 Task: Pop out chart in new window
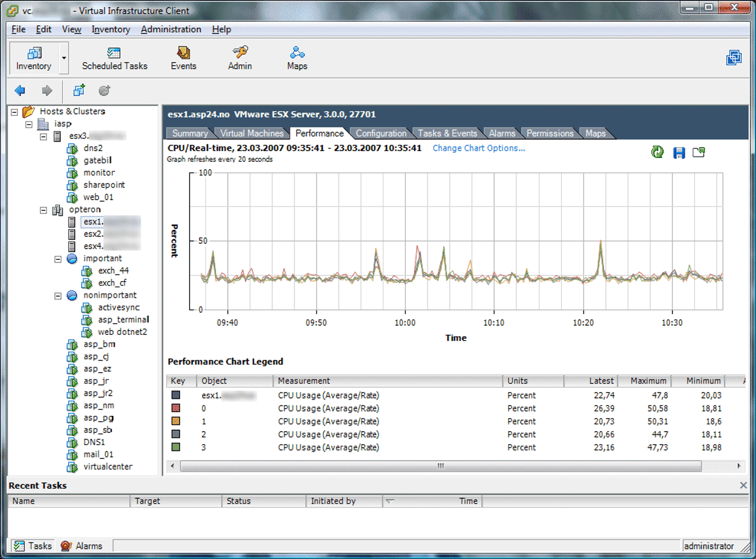(x=699, y=152)
